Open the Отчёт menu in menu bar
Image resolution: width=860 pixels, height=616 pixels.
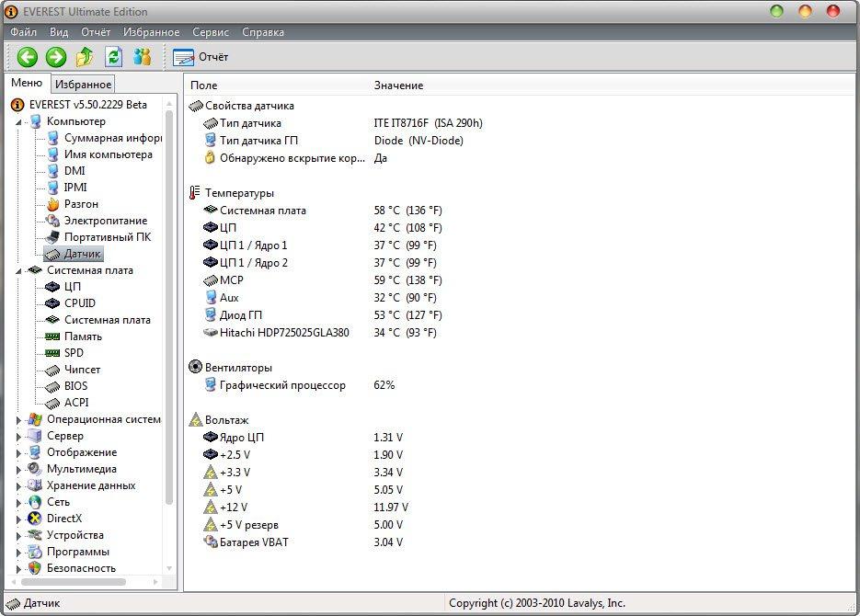[96, 32]
